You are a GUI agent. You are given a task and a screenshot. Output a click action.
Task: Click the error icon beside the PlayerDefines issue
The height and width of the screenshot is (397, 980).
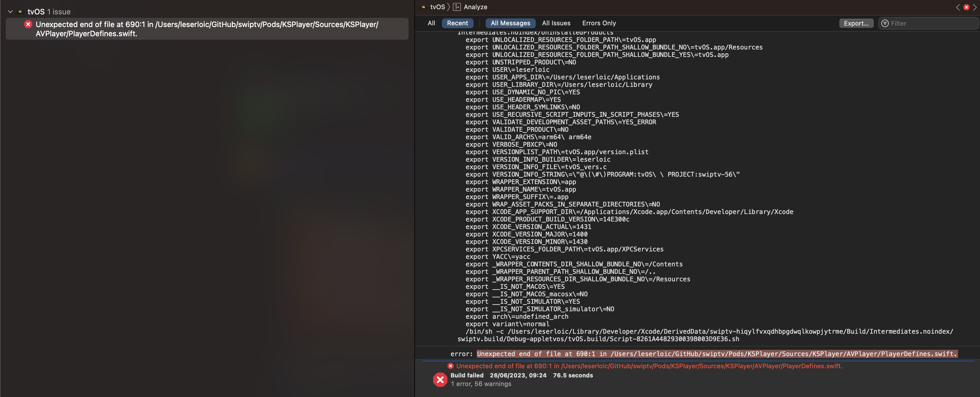28,24
